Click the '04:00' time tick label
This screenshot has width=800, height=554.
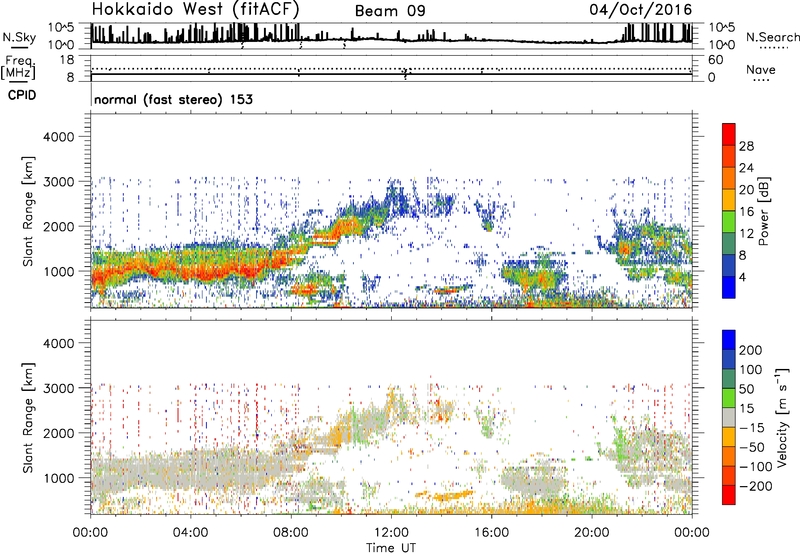(190, 533)
